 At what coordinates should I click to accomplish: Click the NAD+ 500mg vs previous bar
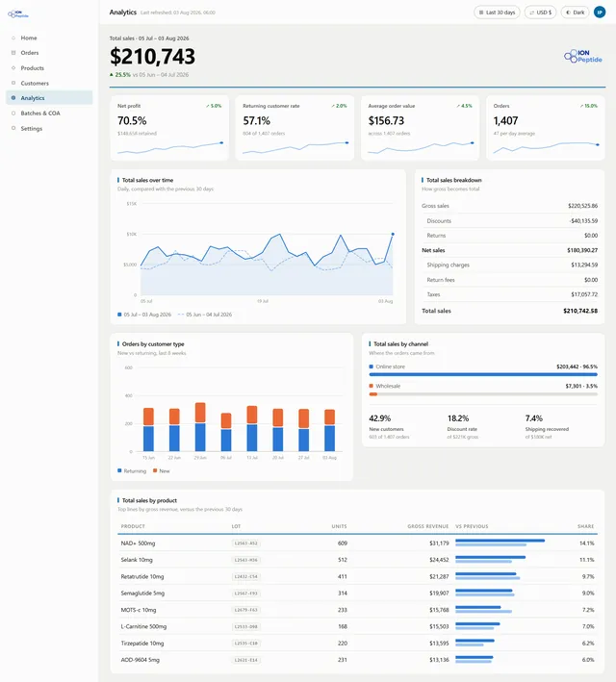coord(500,543)
